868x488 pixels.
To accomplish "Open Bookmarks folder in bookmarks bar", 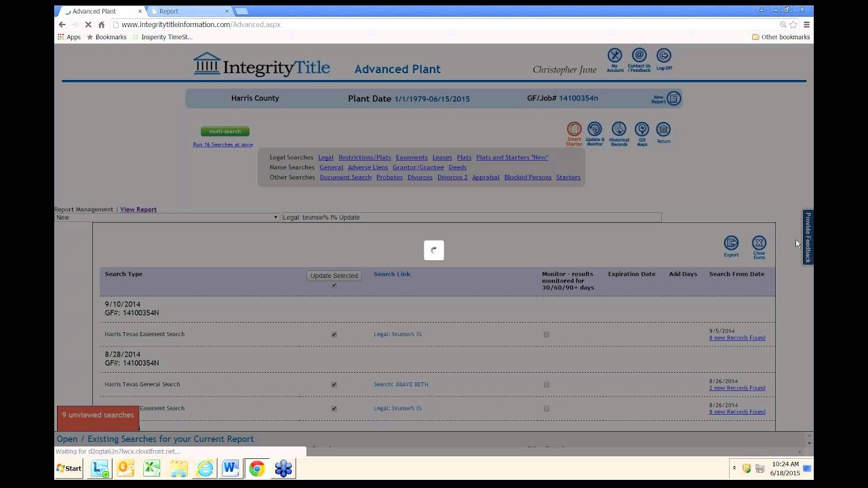I will 106,37.
